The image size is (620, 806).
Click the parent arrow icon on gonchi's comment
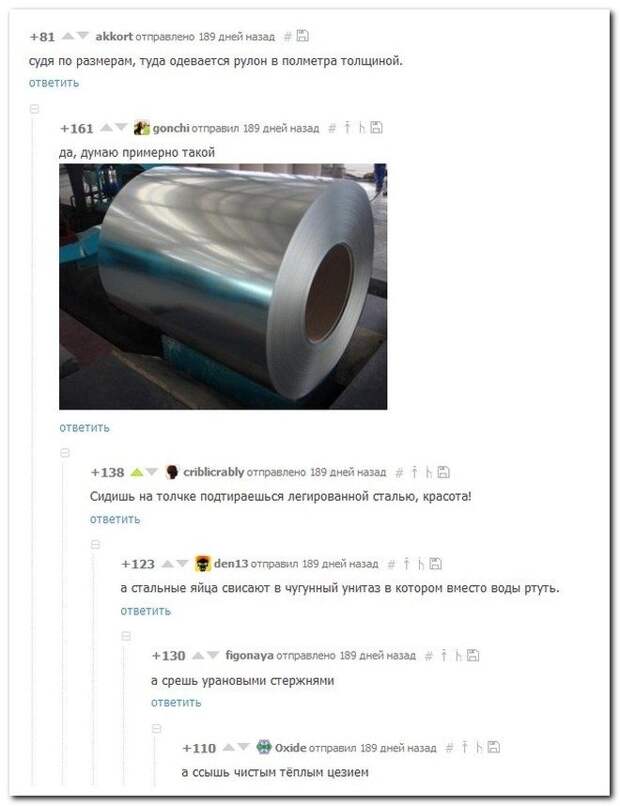tap(348, 127)
